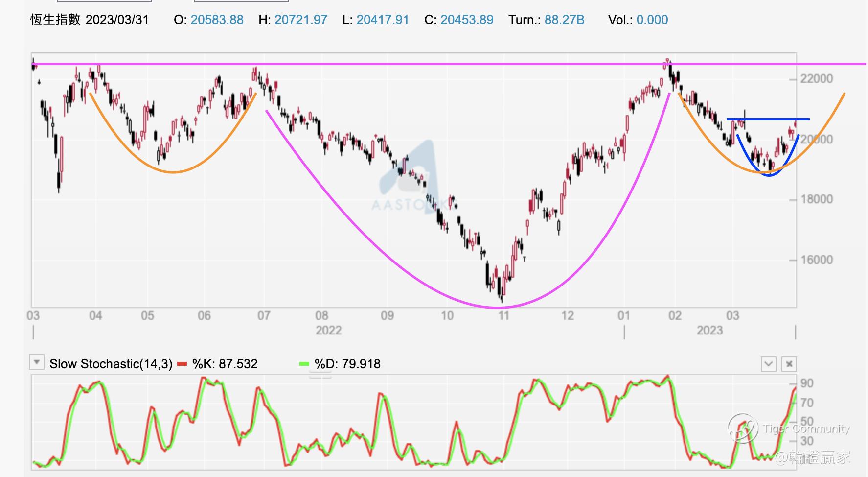Click the 10 month axis label
Screen dimensions: 868x477
coord(447,315)
